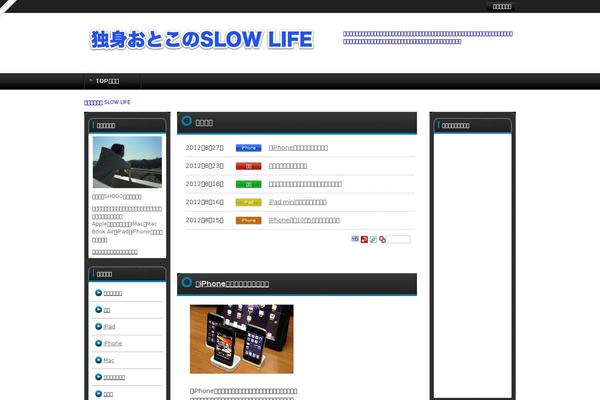The width and height of the screenshot is (600, 400).
Task: Click the arrow icon beside iPhone category
Action: click(x=98, y=343)
